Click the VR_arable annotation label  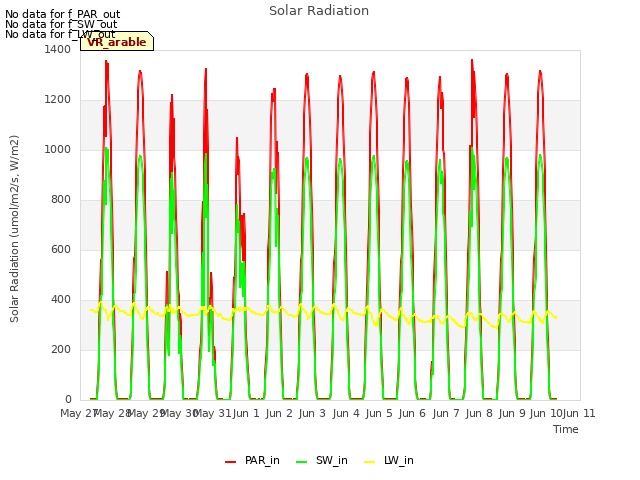coord(117,42)
